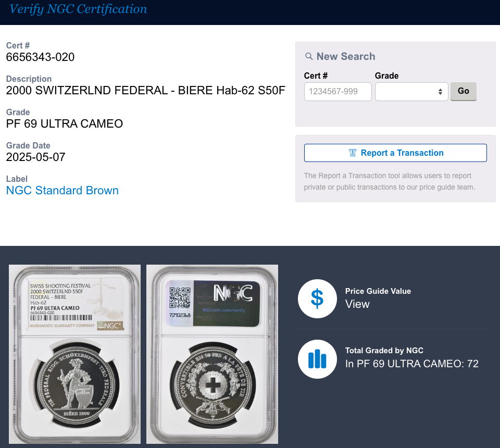Click the Verify NGC Certification heading
Image resolution: width=500 pixels, height=448 pixels.
tap(78, 9)
